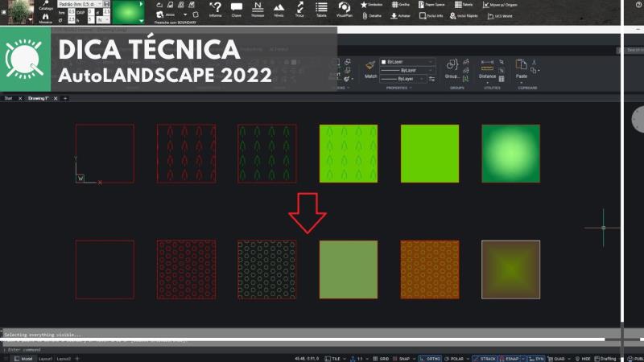The image size is (644, 362).
Task: Open the N dropdown in parameters
Action: [x=104, y=19]
